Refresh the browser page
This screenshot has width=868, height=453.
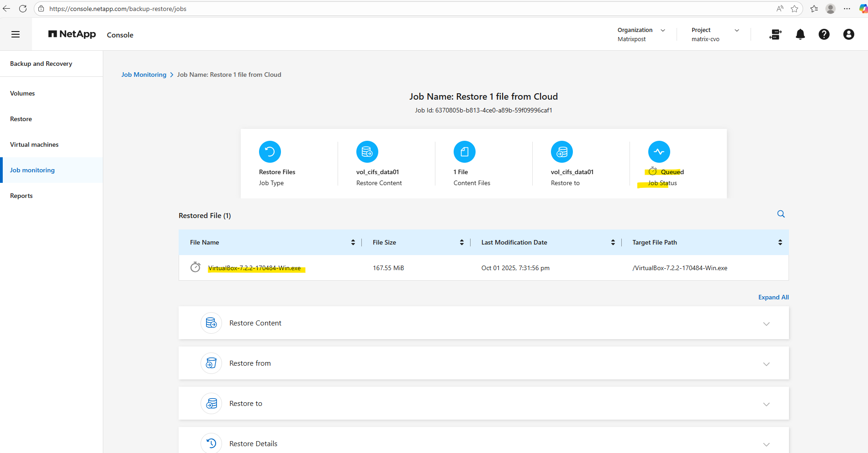pyautogui.click(x=23, y=9)
